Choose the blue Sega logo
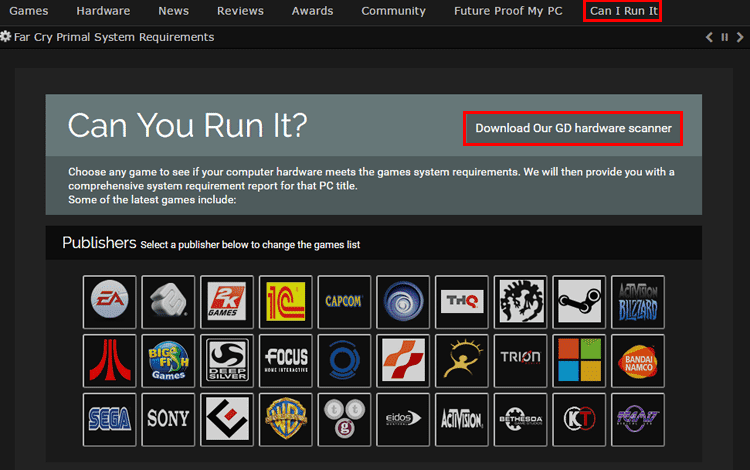750x470 pixels. pyautogui.click(x=110, y=420)
